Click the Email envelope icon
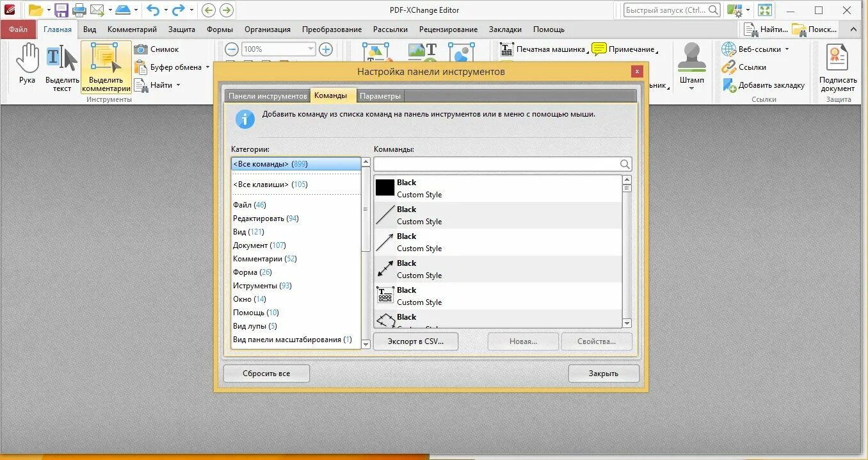The width and height of the screenshot is (868, 460). tap(97, 10)
